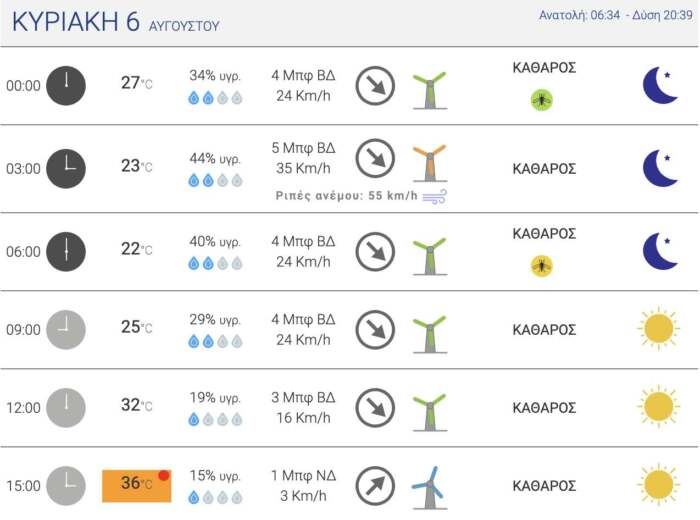Click the 00:00 dark clock icon

pos(66,86)
